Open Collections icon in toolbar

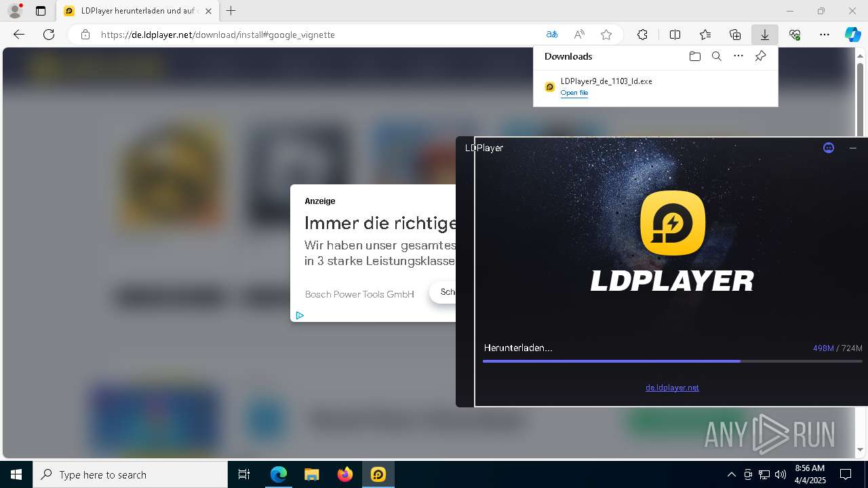735,35
